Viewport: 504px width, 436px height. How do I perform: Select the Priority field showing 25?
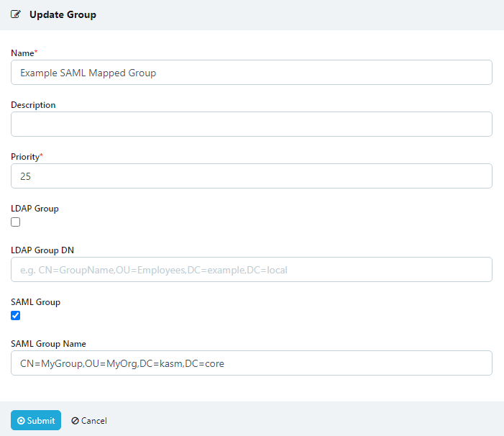coord(252,176)
